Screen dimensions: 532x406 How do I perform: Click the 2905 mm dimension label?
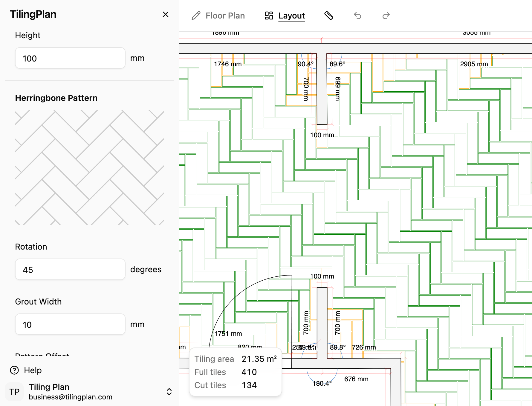(474, 64)
